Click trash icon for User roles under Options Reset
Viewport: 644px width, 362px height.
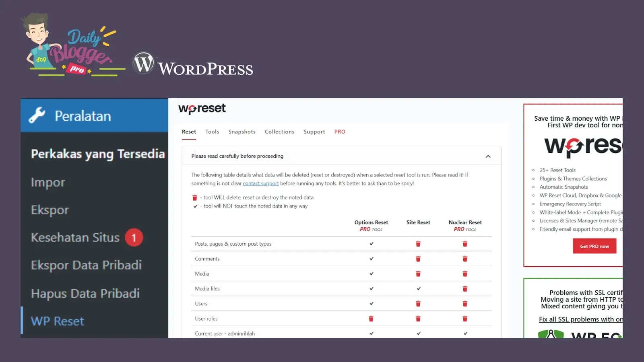pyautogui.click(x=371, y=319)
